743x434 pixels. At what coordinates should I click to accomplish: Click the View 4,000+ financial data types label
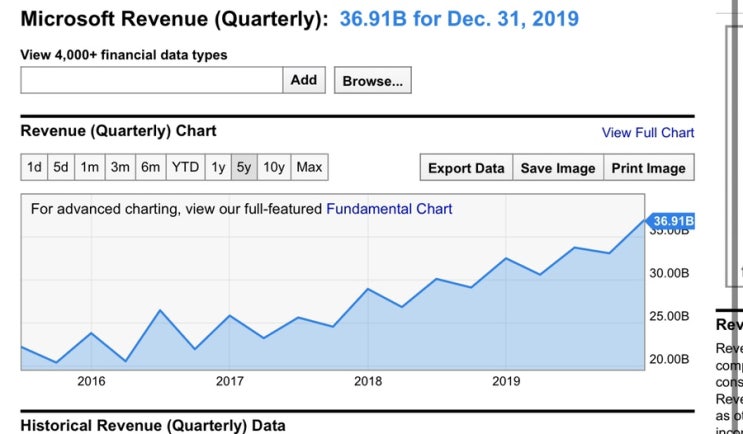pyautogui.click(x=124, y=55)
